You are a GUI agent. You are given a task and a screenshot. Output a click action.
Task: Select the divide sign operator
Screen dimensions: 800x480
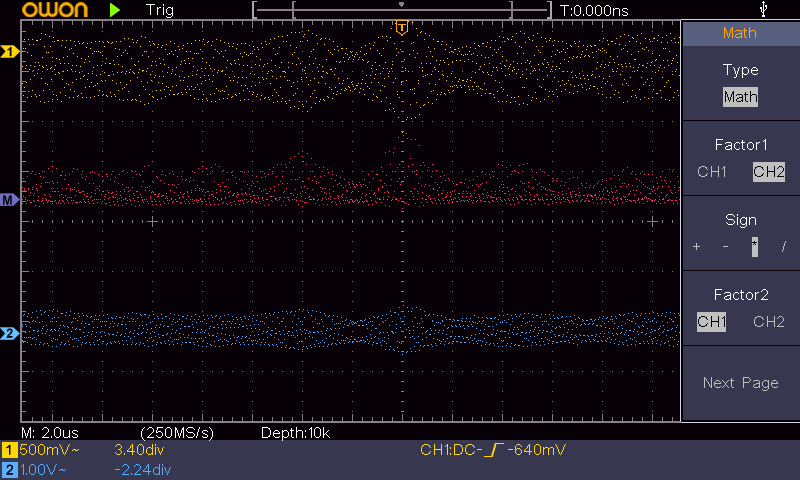pos(783,247)
